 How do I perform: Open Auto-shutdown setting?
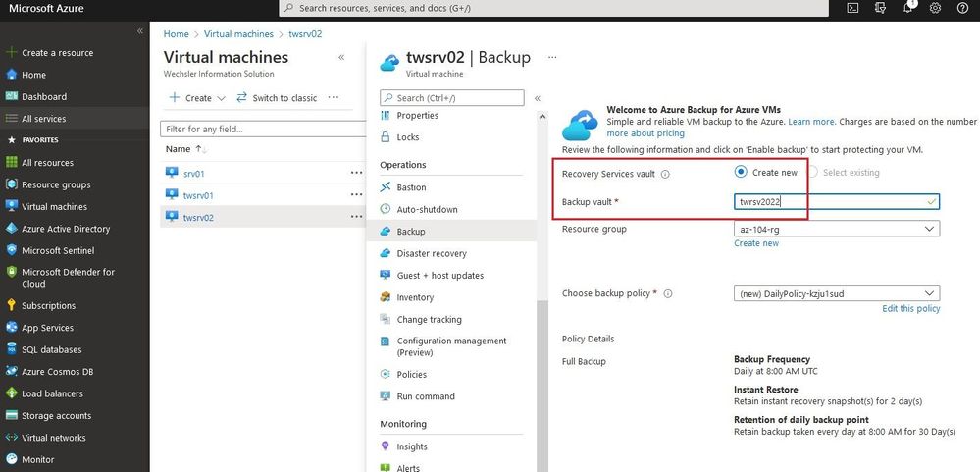(x=427, y=209)
